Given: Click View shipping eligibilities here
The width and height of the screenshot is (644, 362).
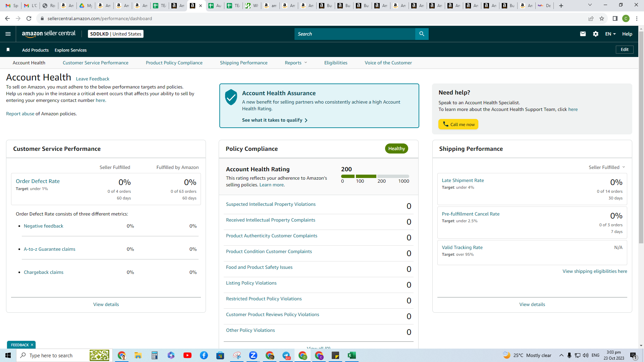Looking at the screenshot, I should point(595,271).
